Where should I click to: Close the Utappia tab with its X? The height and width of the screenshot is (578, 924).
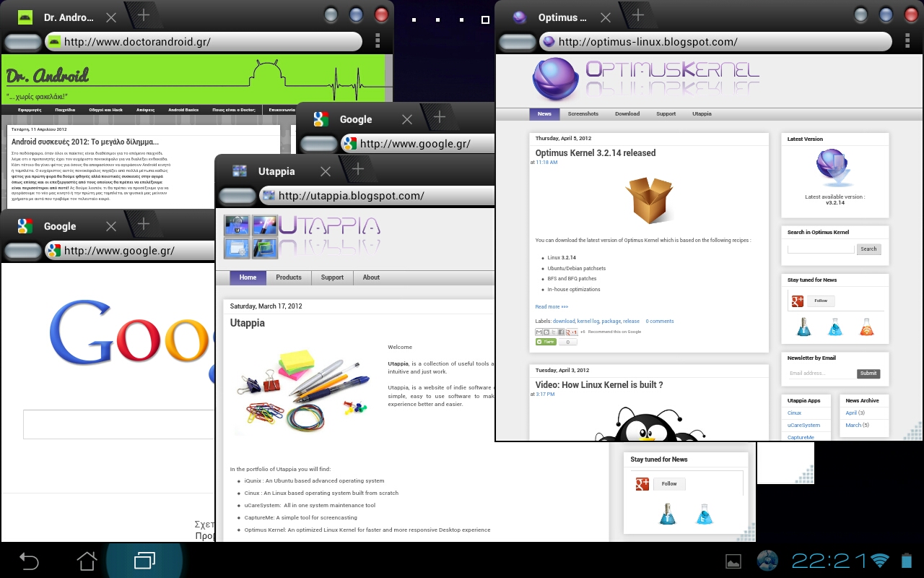click(x=326, y=171)
